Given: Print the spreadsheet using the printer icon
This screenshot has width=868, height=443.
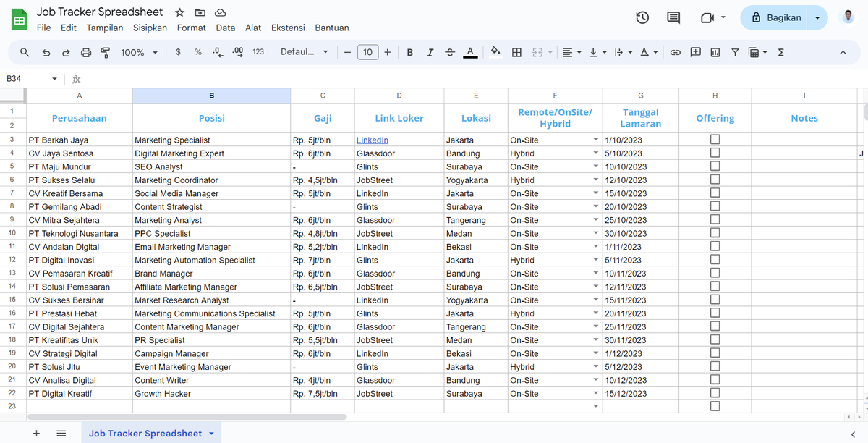Looking at the screenshot, I should 86,52.
